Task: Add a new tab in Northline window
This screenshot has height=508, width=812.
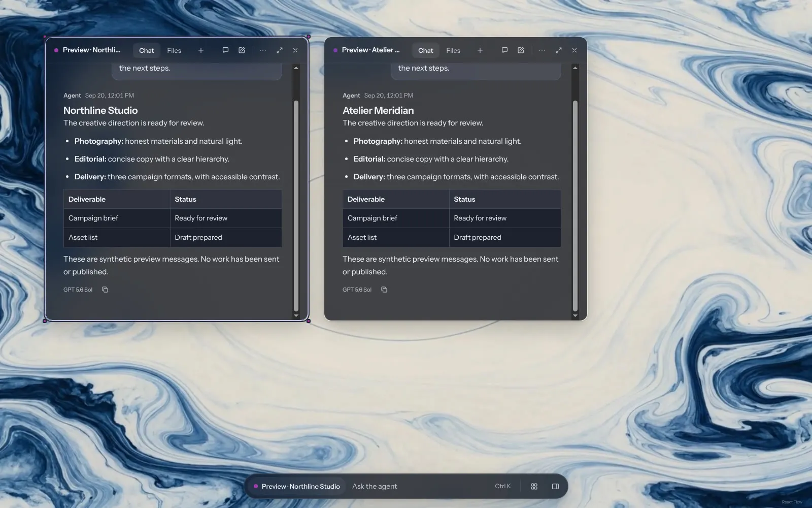Action: tap(201, 50)
